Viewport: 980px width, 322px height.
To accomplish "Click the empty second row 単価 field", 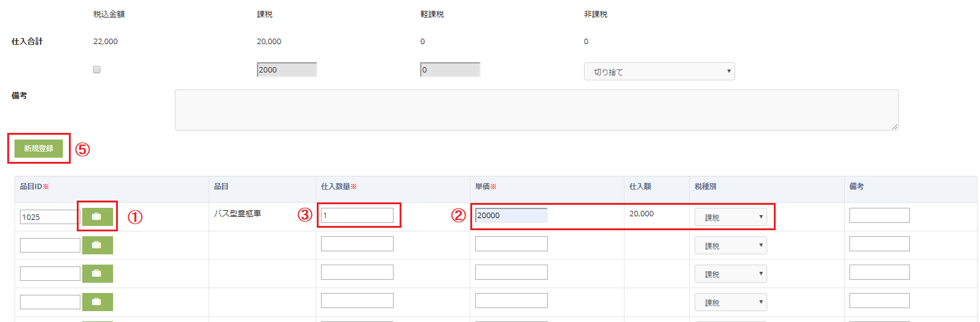I will (511, 243).
